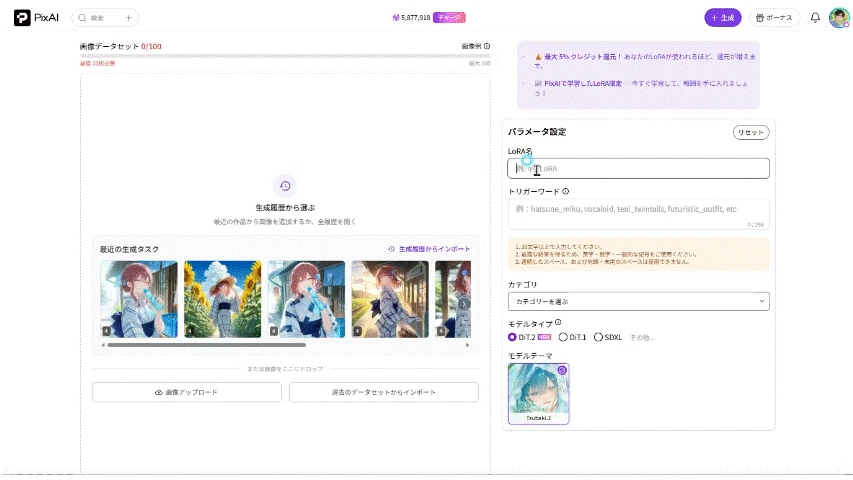Click the info icon next to 画像例

pos(487,46)
